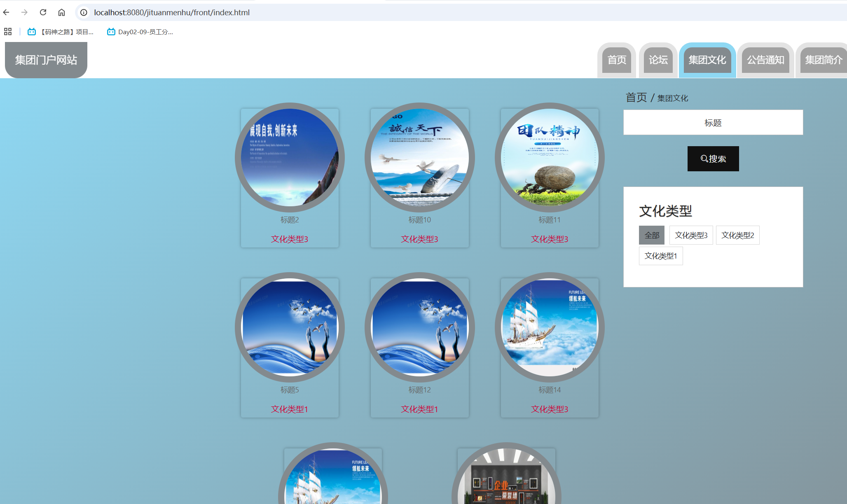
Task: Click 文化类型3 label under 标题14
Action: [x=550, y=409]
